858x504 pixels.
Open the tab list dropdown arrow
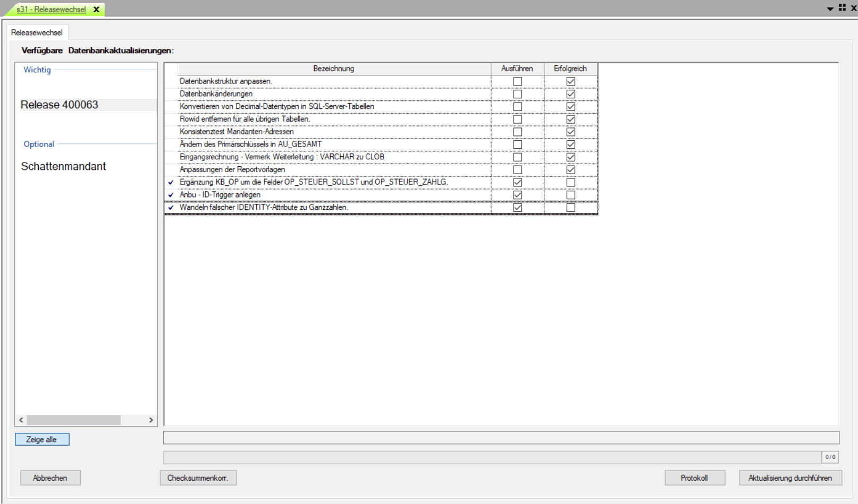coord(830,8)
